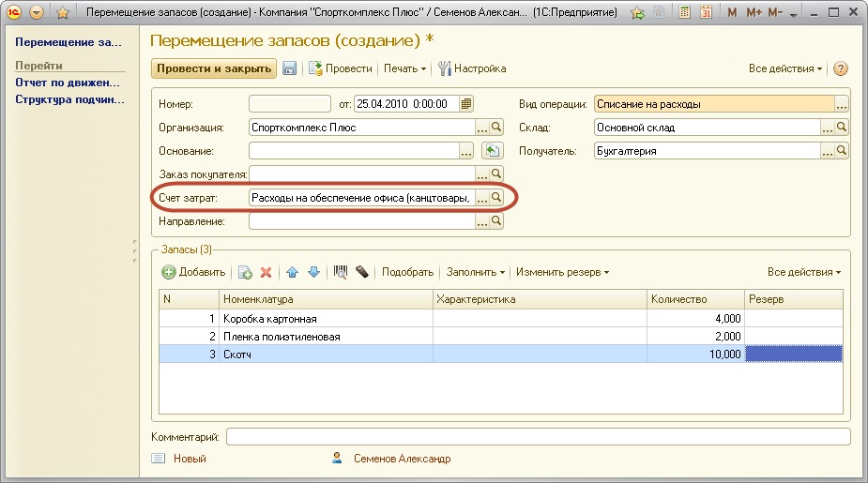This screenshot has height=483, width=868.
Task: Move row down with blue arrow
Action: point(313,272)
